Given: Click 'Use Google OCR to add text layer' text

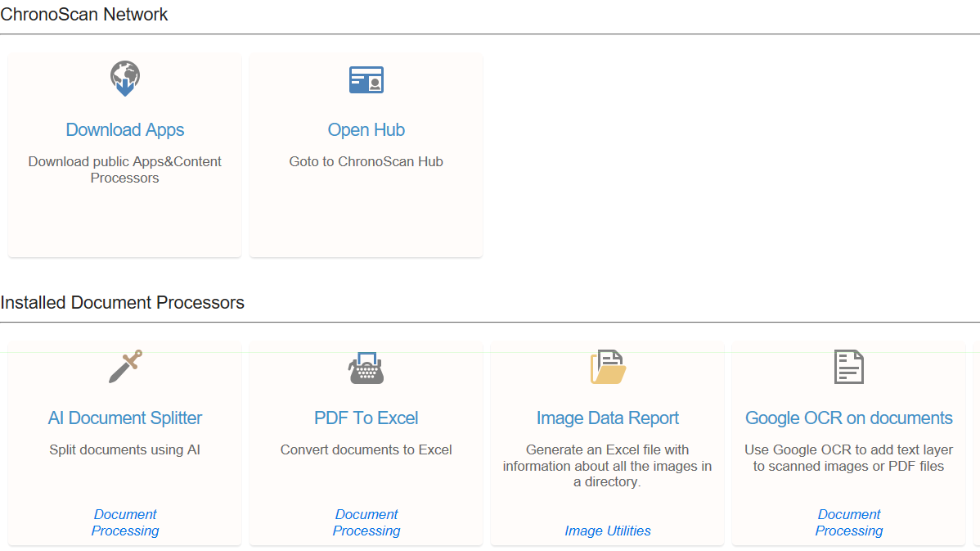Looking at the screenshot, I should point(849,458).
